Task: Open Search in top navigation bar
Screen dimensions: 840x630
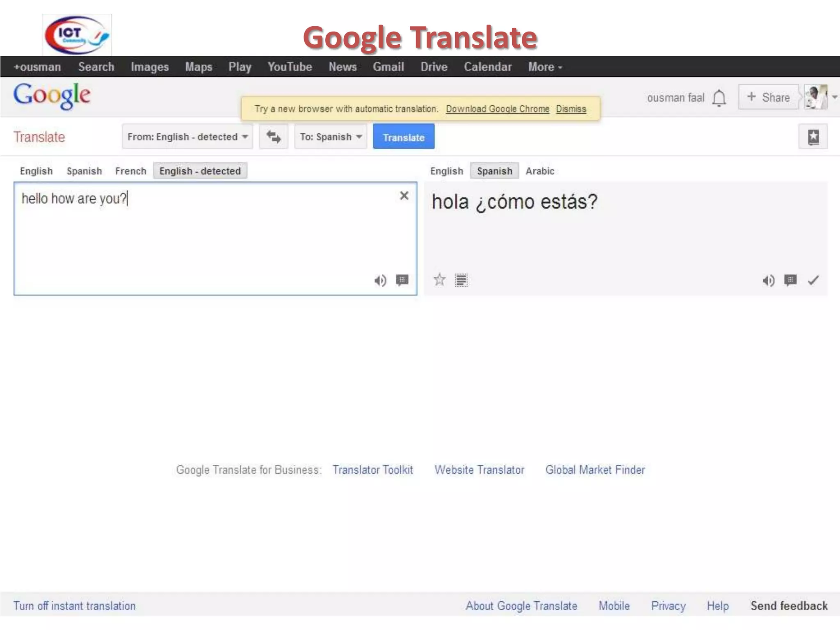Action: [x=96, y=67]
